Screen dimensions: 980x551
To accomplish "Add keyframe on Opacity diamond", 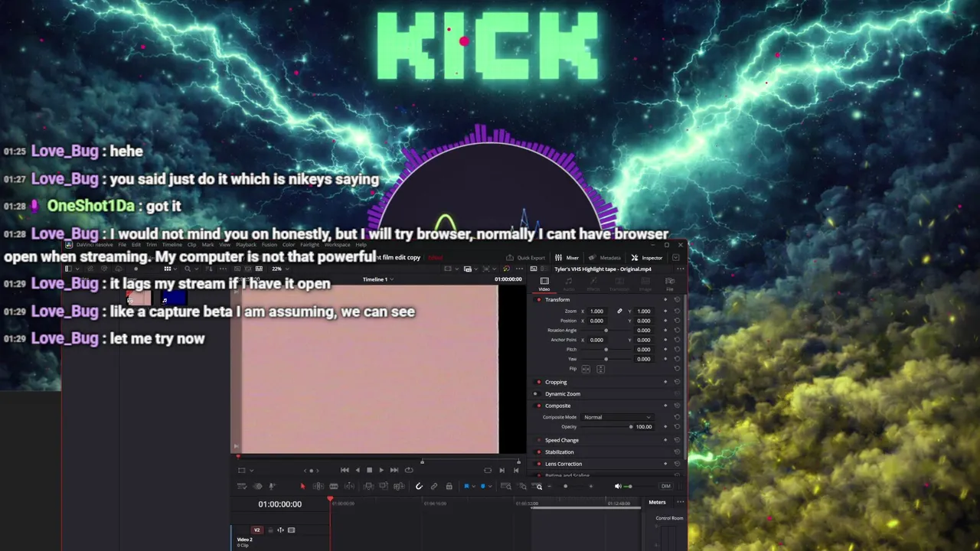I will [665, 426].
